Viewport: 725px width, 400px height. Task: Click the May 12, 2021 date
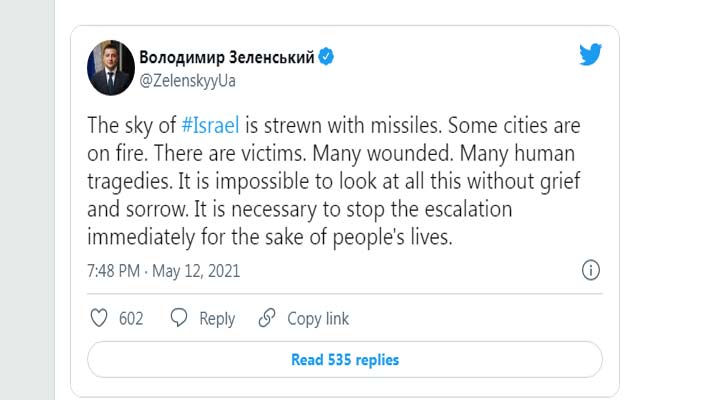pos(198,271)
